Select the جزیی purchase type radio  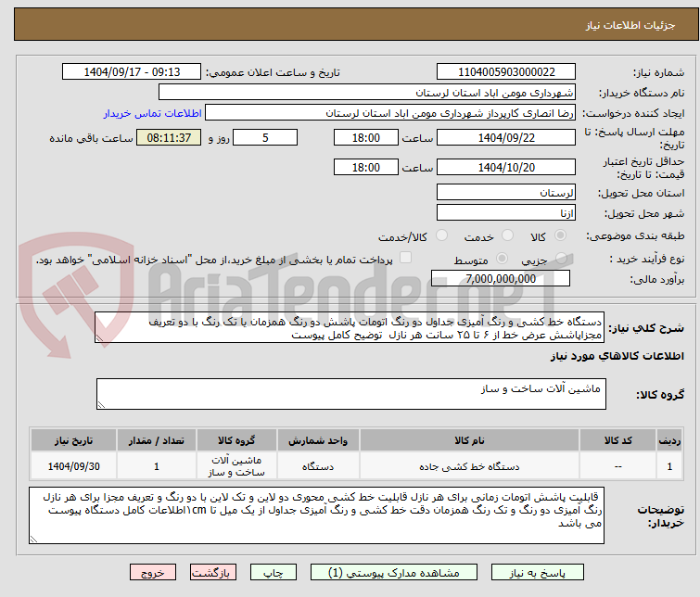[x=561, y=258]
